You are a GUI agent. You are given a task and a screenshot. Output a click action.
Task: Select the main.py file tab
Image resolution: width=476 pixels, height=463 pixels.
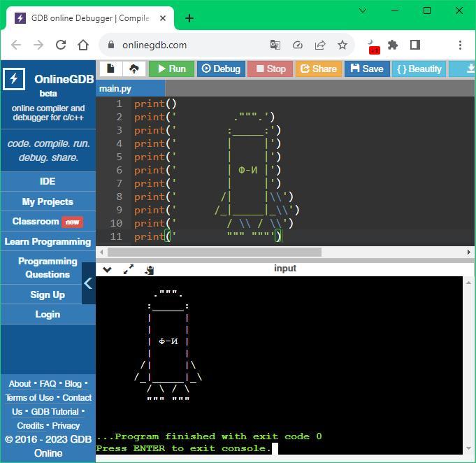coord(115,88)
